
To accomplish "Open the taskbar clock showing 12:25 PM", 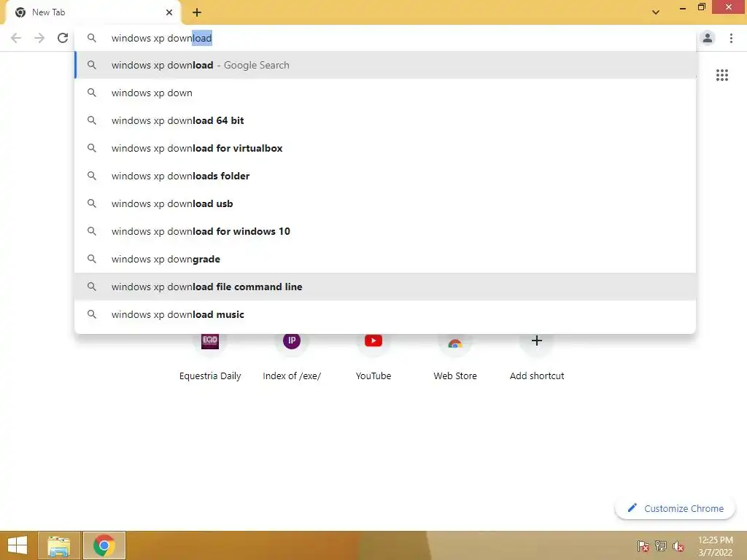I will [x=715, y=546].
